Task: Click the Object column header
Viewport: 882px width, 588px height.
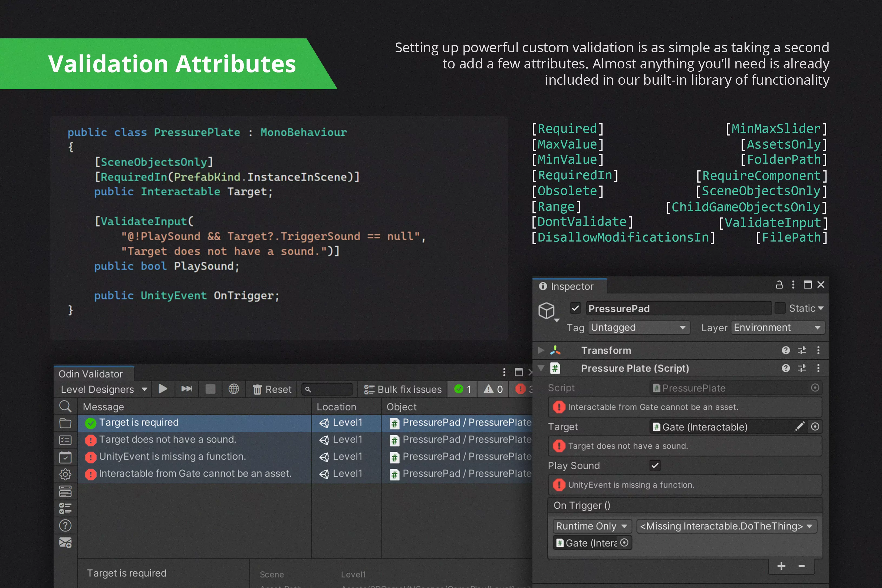Action: [456, 407]
